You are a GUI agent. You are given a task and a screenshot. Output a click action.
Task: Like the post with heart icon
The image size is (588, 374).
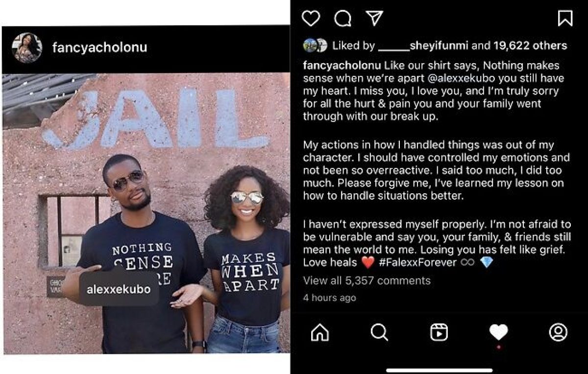point(311,19)
